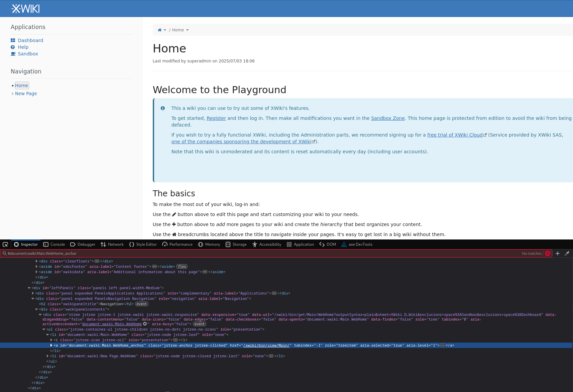
Task: Expand the xdocFooter aside element
Action: click(x=36, y=266)
